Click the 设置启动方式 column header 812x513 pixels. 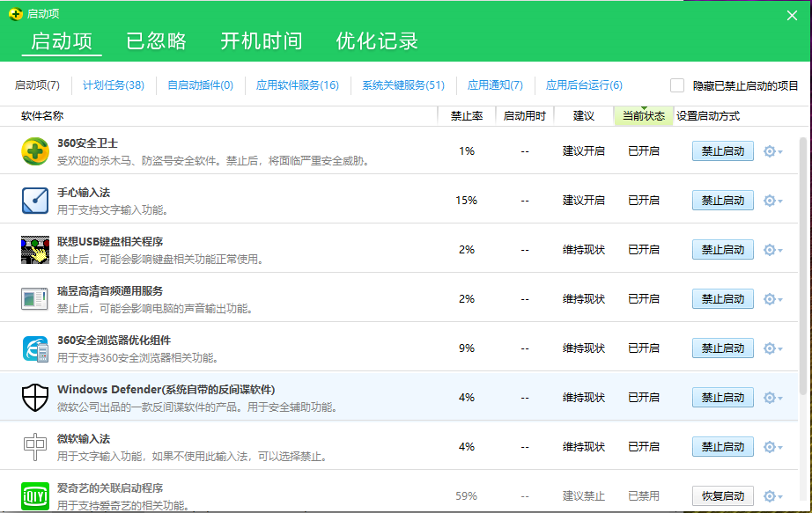(708, 116)
